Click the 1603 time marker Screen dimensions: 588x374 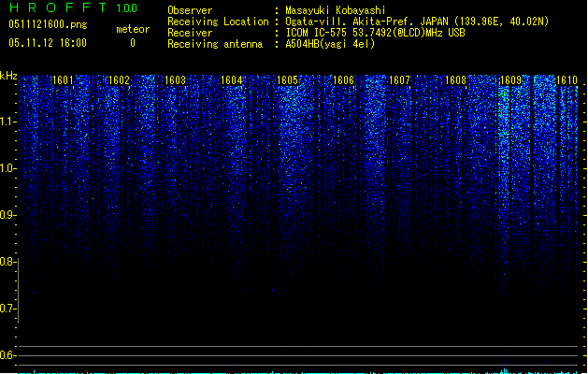175,80
